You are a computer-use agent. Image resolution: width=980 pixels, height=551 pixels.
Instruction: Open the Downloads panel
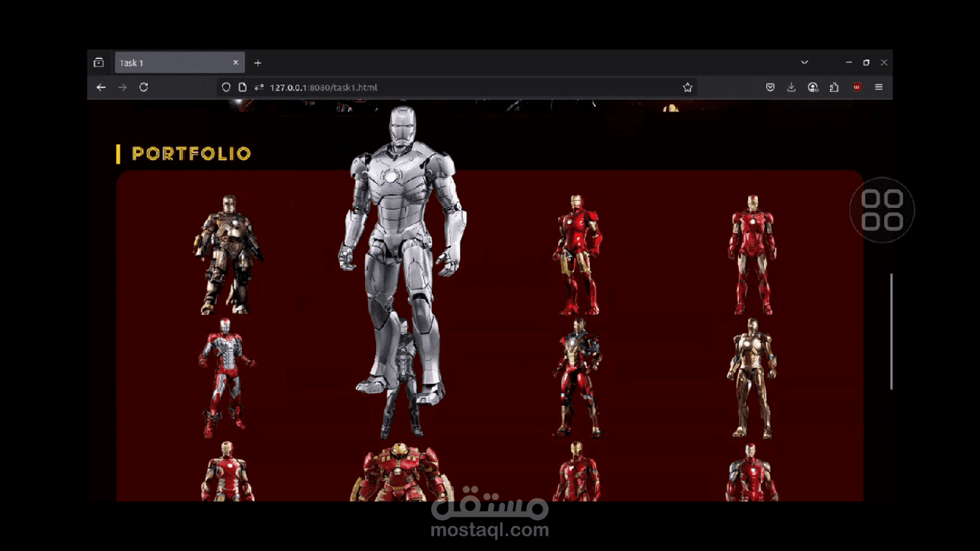[791, 88]
